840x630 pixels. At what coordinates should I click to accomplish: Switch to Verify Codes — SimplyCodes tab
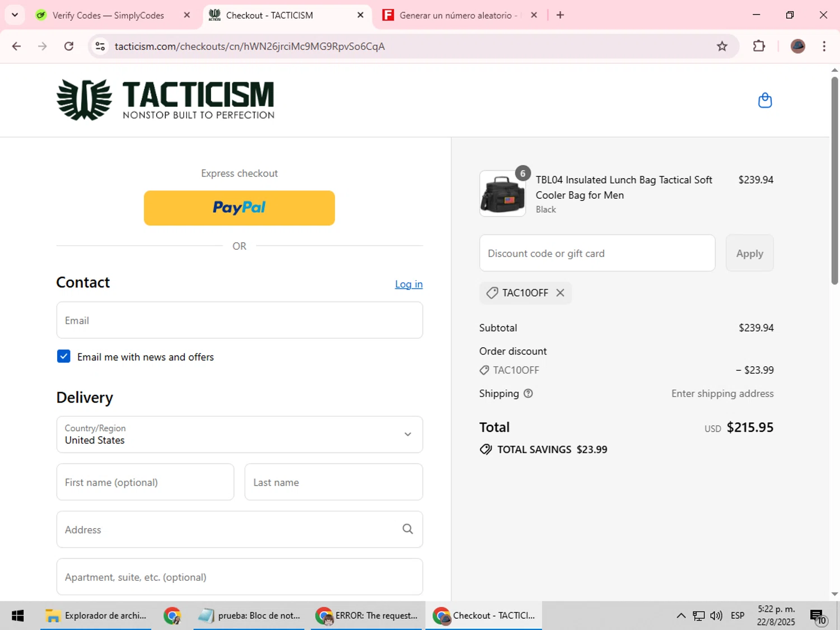click(x=108, y=15)
